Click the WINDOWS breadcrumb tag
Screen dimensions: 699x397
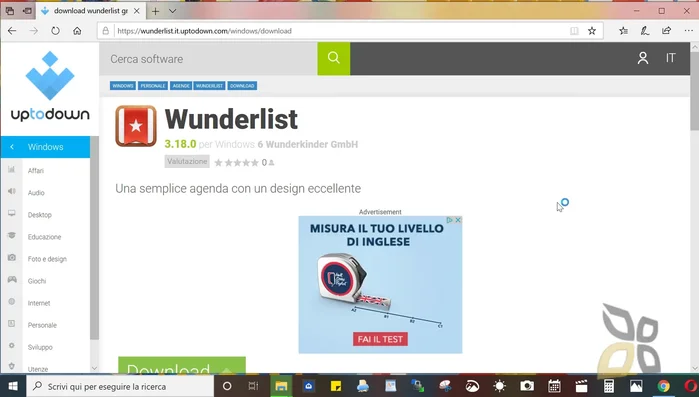(x=123, y=86)
